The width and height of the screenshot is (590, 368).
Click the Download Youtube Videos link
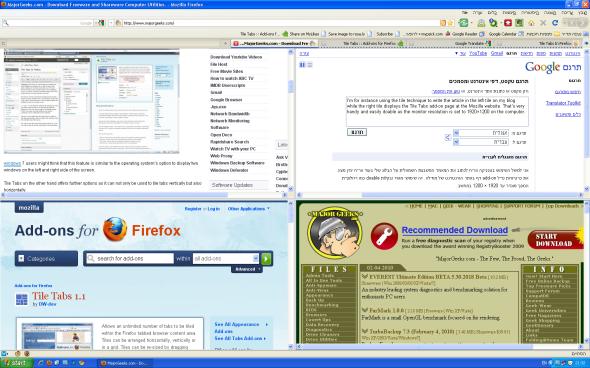236,57
